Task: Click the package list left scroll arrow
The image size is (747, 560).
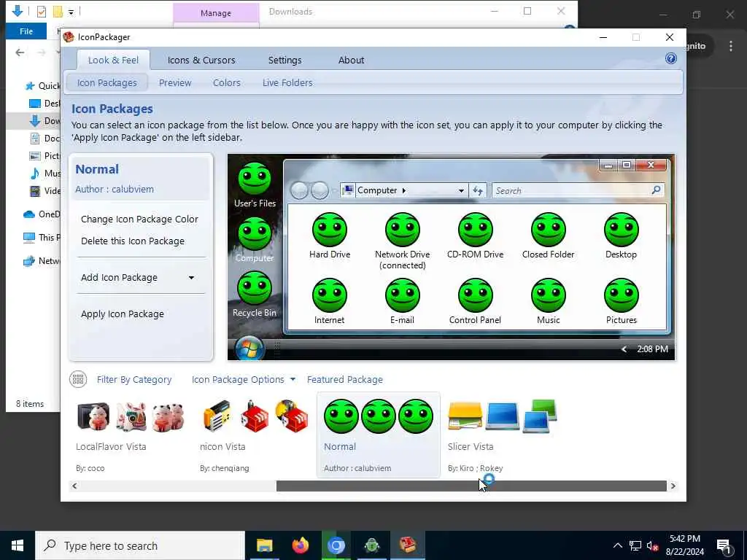Action: coord(74,486)
